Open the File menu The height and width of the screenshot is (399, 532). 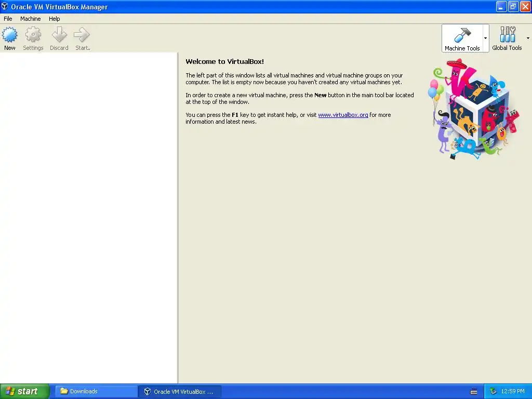pyautogui.click(x=8, y=19)
